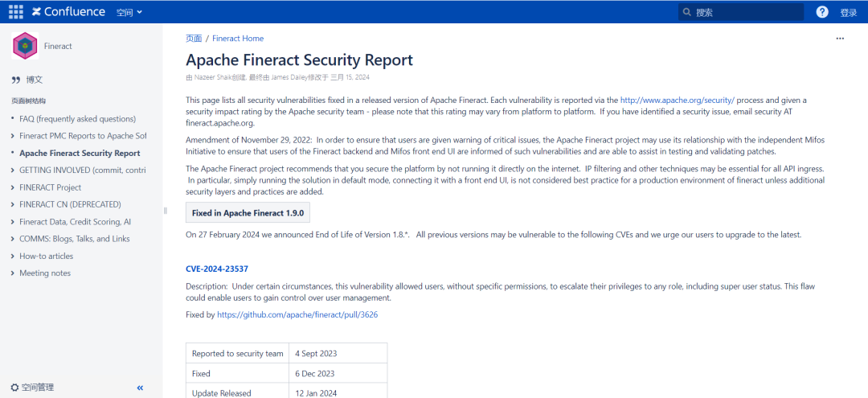The height and width of the screenshot is (398, 868).
Task: Click the 6 Dec 2023 table cell
Action: tap(338, 374)
